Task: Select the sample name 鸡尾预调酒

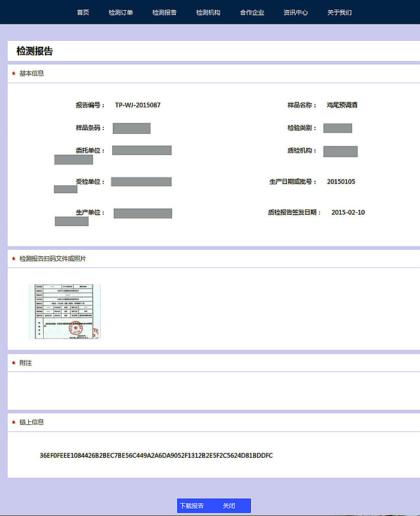Action: 342,105
